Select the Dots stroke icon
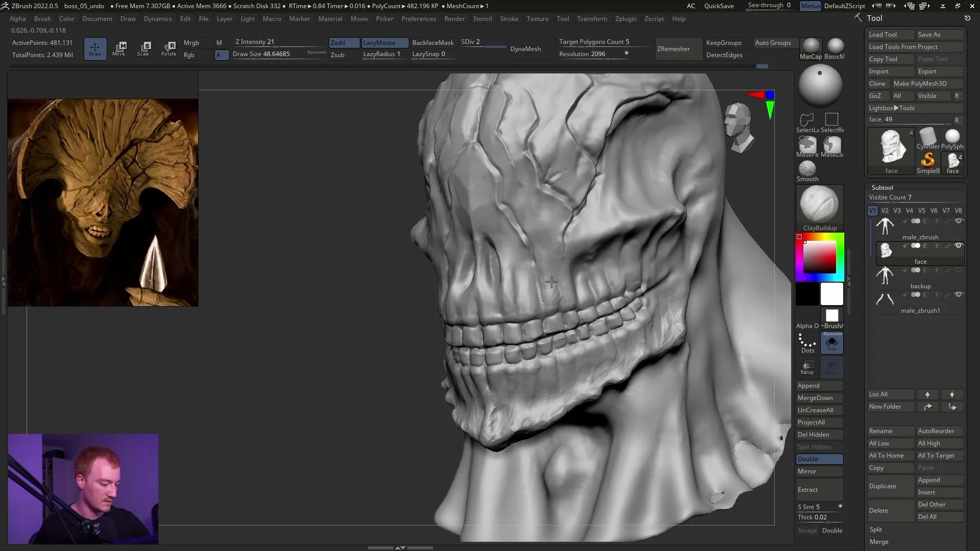 [x=807, y=341]
